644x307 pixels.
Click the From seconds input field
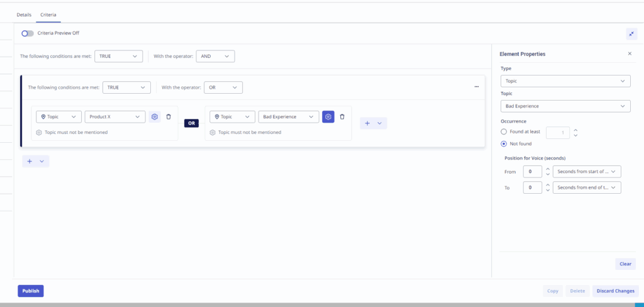pos(532,171)
